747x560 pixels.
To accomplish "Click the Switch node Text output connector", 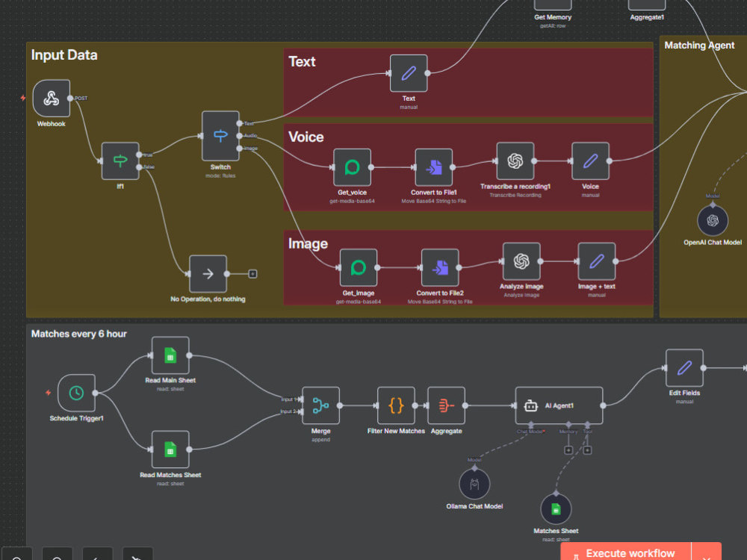I will (x=239, y=123).
